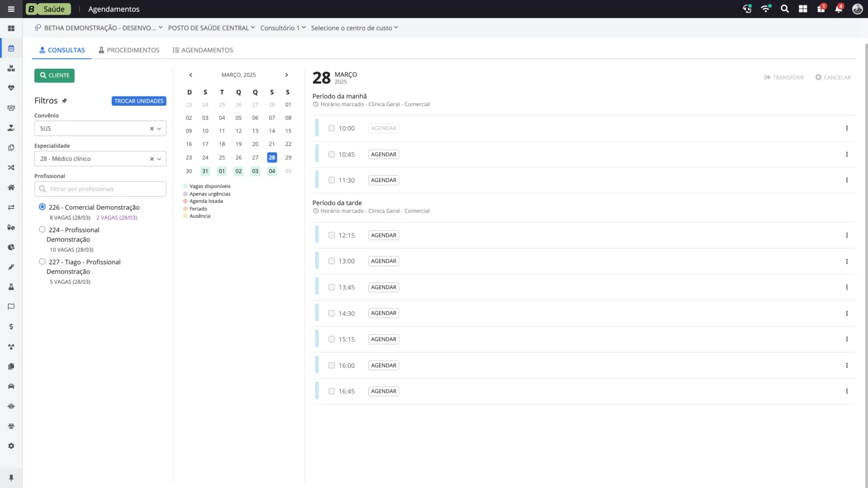Viewport: 868px width, 488px height.
Task: Pin the sidebar with bottom pin icon
Action: (x=11, y=478)
